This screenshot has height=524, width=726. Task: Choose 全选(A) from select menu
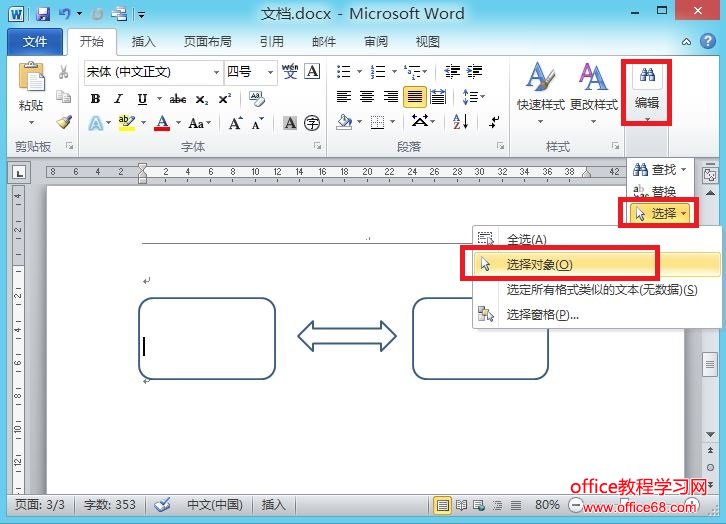click(x=597, y=239)
